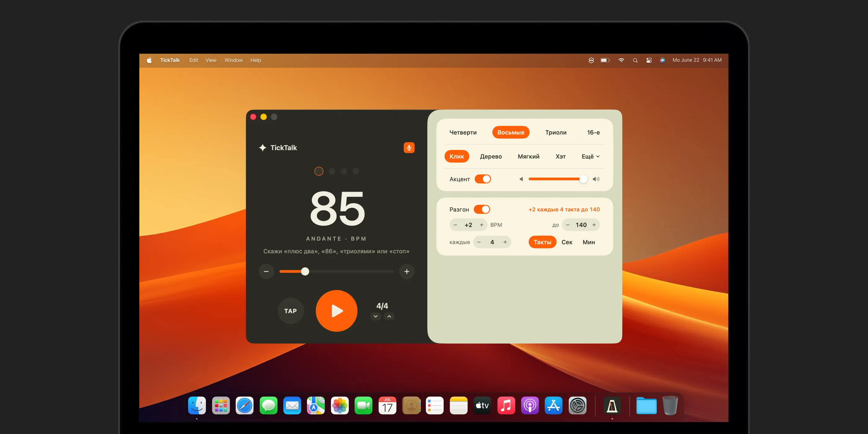Click the volume slider
Viewport: 868px width, 434px height.
558,179
